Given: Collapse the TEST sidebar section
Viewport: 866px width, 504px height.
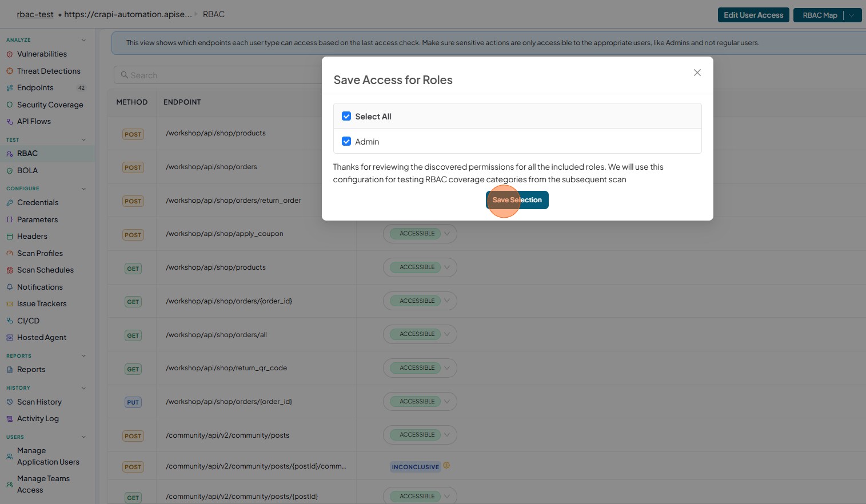Looking at the screenshot, I should [84, 140].
